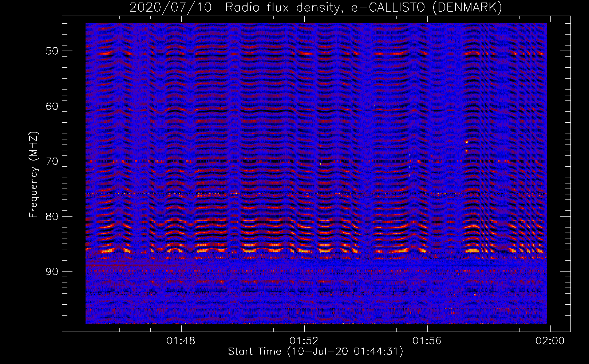Select the "Frequency (MHZ)" y-axis label
The width and height of the screenshot is (589, 364).
coord(33,174)
